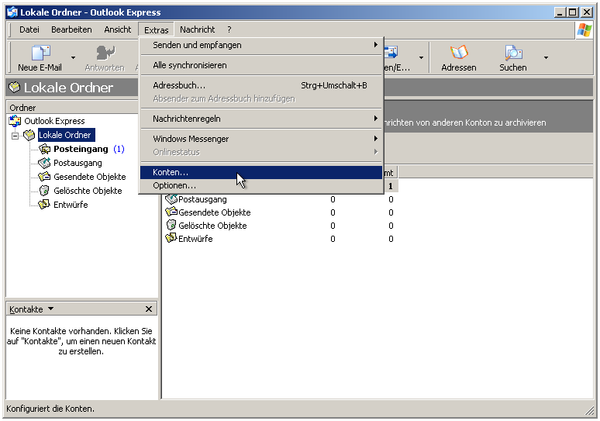This screenshot has width=600, height=421.
Task: Minimize the Outlook Express window
Action: (x=560, y=12)
